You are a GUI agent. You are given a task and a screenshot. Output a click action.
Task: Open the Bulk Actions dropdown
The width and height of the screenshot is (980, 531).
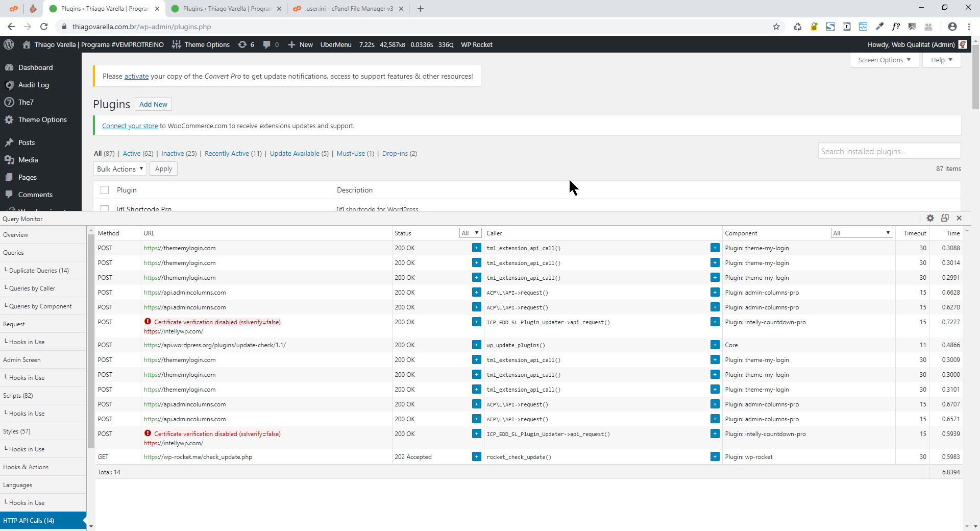[x=119, y=169]
